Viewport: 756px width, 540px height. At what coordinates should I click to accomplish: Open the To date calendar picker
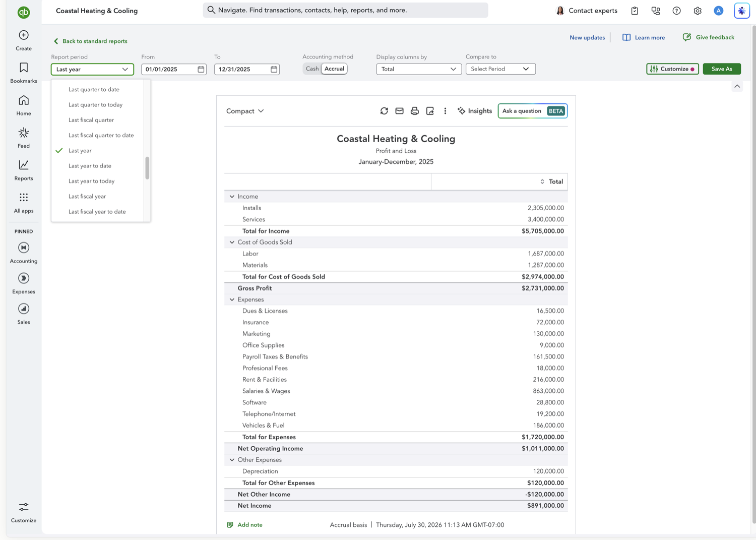pos(274,69)
